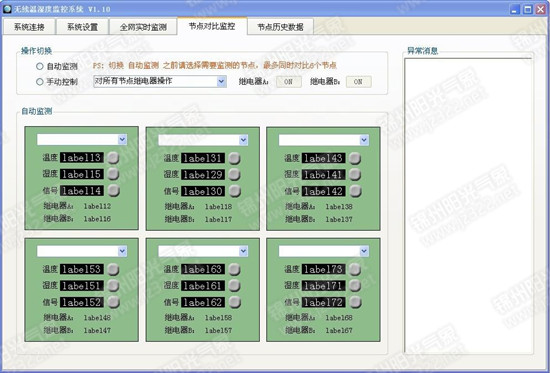Open the 全网实时监测 tab

click(x=143, y=27)
